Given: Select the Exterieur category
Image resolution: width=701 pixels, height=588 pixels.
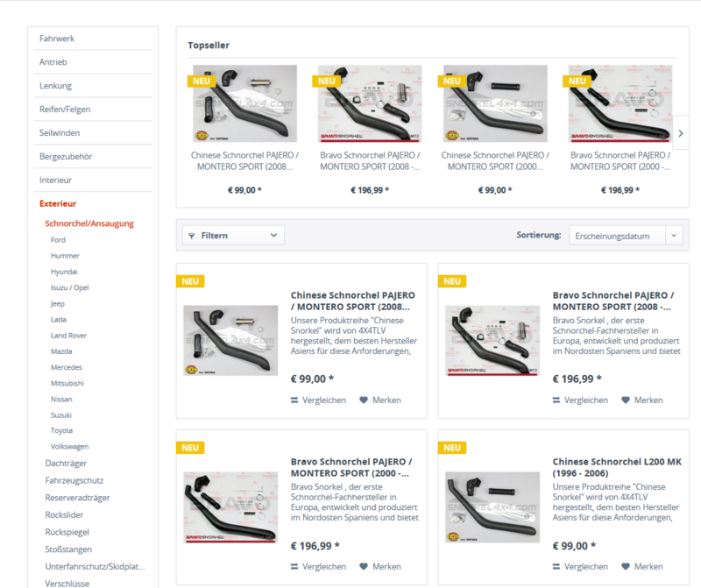Looking at the screenshot, I should coord(58,204).
